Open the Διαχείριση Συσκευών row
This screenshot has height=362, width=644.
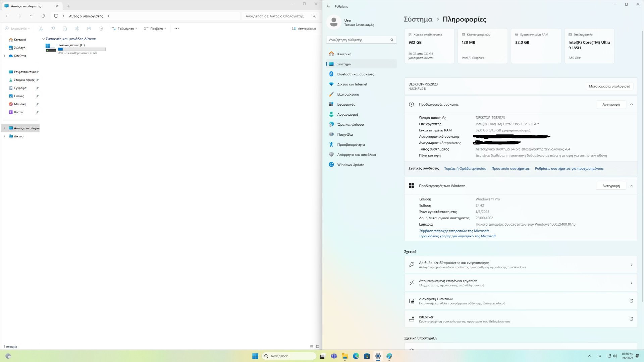(521, 301)
